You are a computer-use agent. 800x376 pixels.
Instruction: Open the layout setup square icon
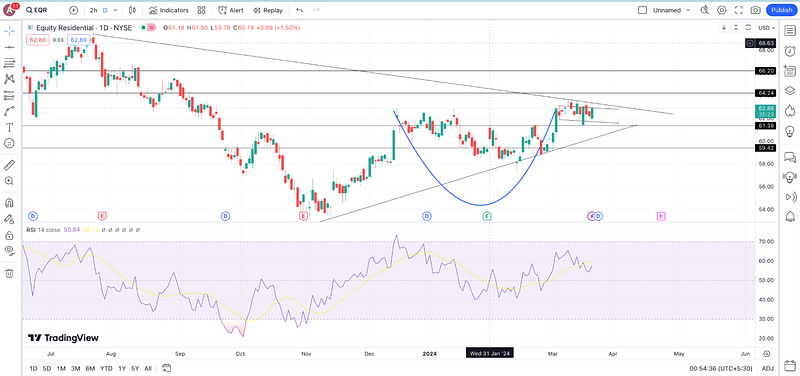[643, 10]
